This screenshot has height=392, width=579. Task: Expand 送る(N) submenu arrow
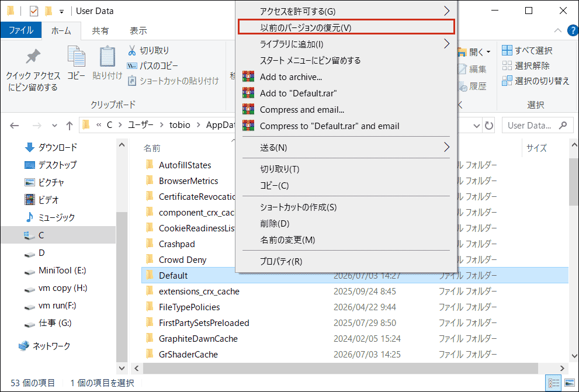click(x=446, y=147)
